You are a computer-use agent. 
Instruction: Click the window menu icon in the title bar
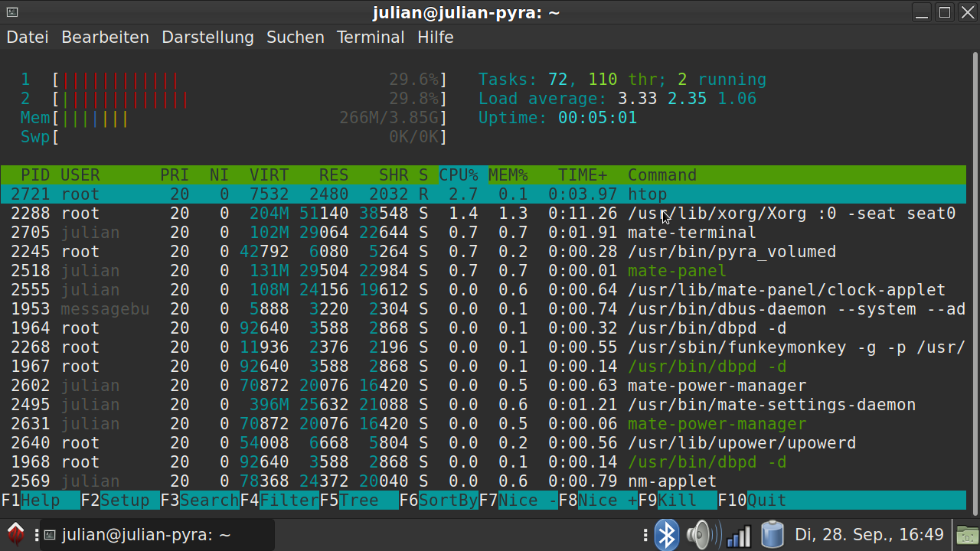11,12
